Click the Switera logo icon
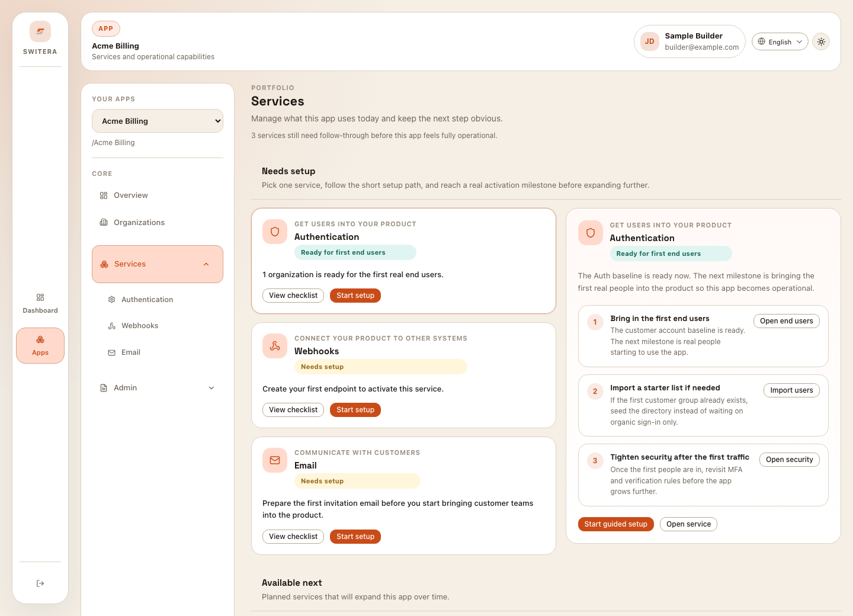Viewport: 853px width, 616px height. [x=40, y=31]
